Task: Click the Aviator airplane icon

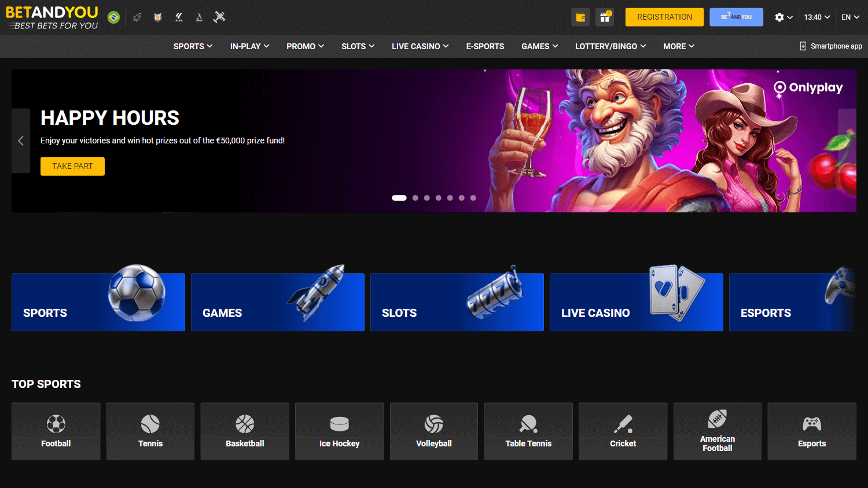Action: coord(219,17)
